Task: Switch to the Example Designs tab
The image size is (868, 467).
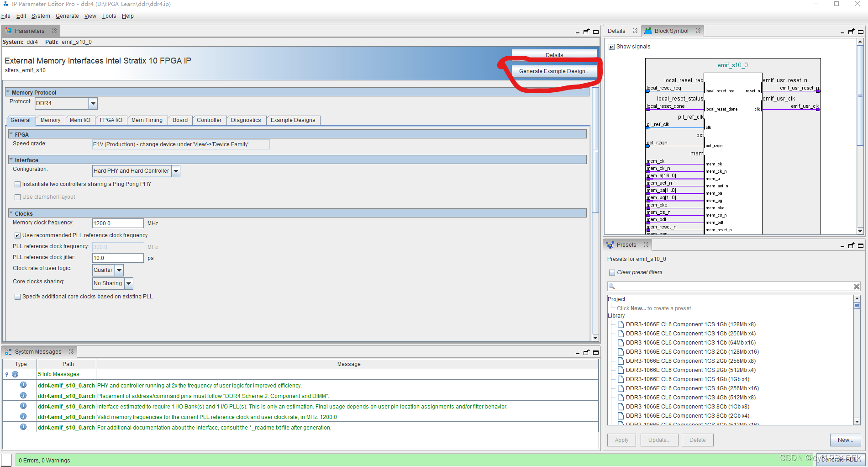Action: [293, 120]
